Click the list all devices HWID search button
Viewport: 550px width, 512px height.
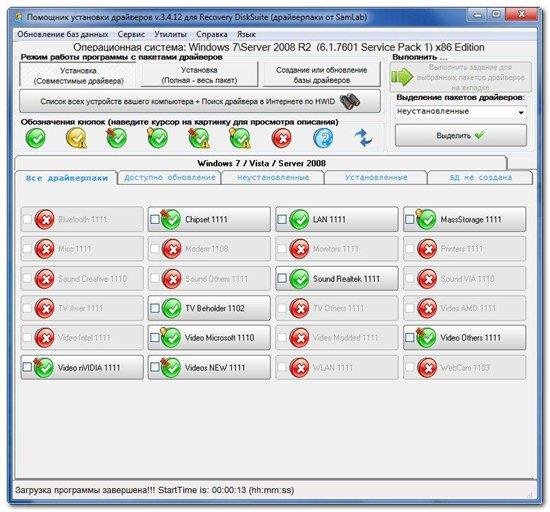coord(200,101)
